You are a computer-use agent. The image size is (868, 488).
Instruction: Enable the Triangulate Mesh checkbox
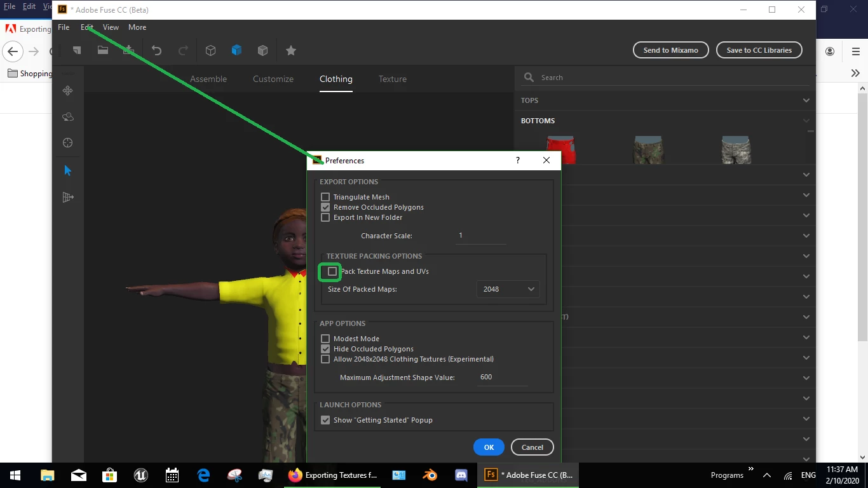[325, 197]
